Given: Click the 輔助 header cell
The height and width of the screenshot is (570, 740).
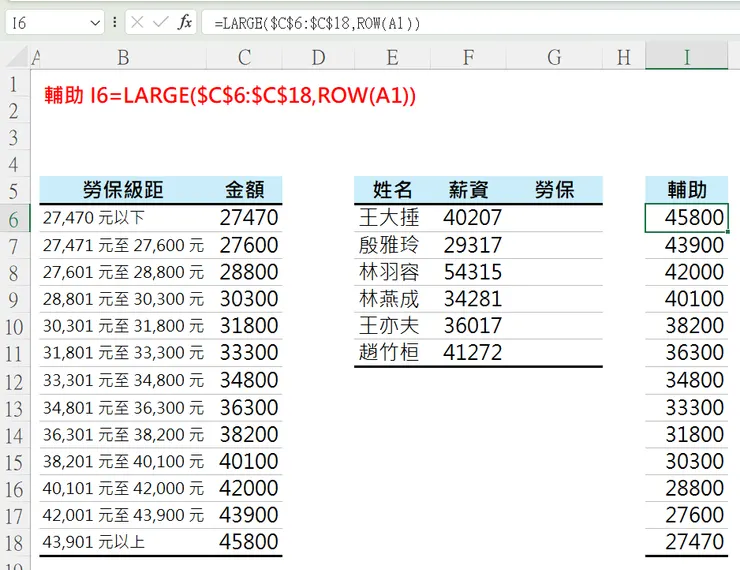Looking at the screenshot, I should pyautogui.click(x=687, y=190).
